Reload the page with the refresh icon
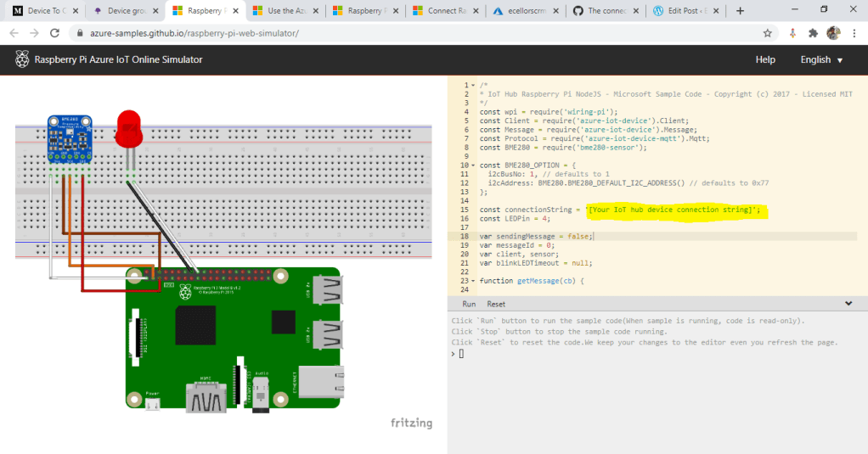This screenshot has width=868, height=454. 56,33
